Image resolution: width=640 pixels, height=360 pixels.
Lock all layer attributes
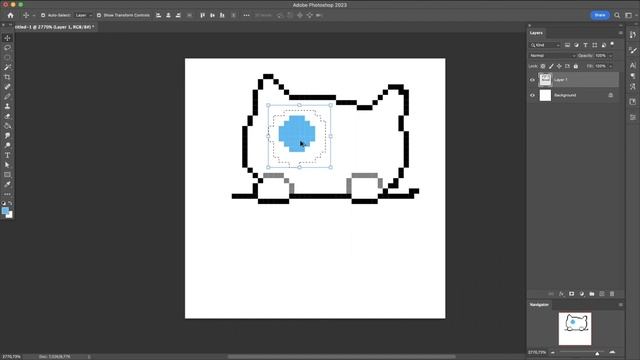pyautogui.click(x=576, y=66)
